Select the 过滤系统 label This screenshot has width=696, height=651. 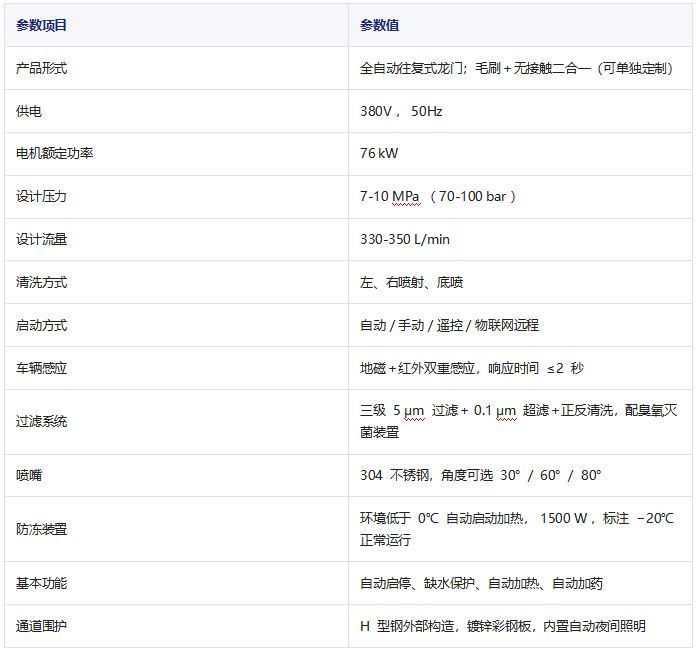[41, 422]
